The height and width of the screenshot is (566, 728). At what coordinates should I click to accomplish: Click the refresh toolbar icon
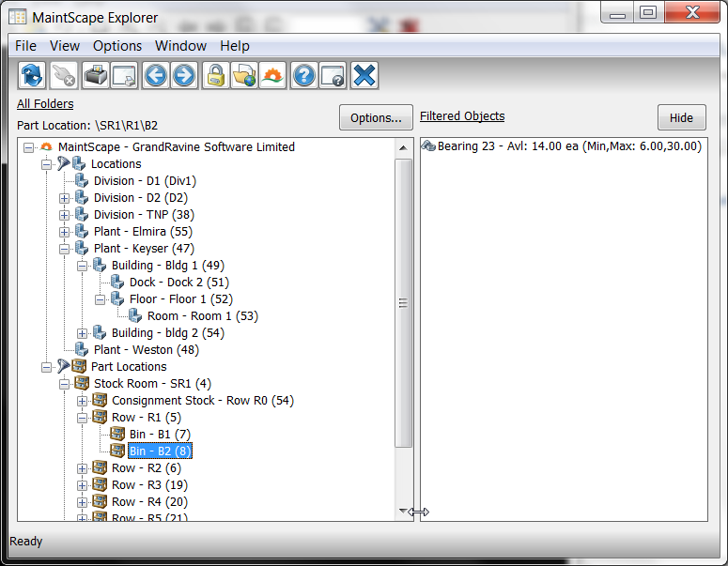coord(32,75)
